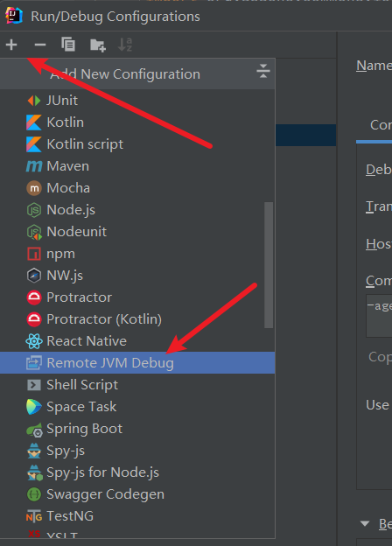Image resolution: width=392 pixels, height=546 pixels.
Task: Click the Nodeunit icon
Action: pos(34,232)
